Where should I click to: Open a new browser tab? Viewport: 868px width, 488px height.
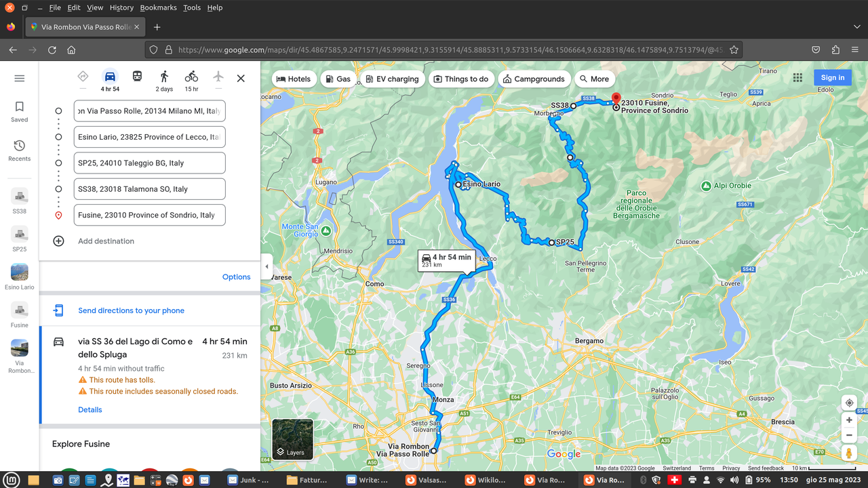point(157,27)
